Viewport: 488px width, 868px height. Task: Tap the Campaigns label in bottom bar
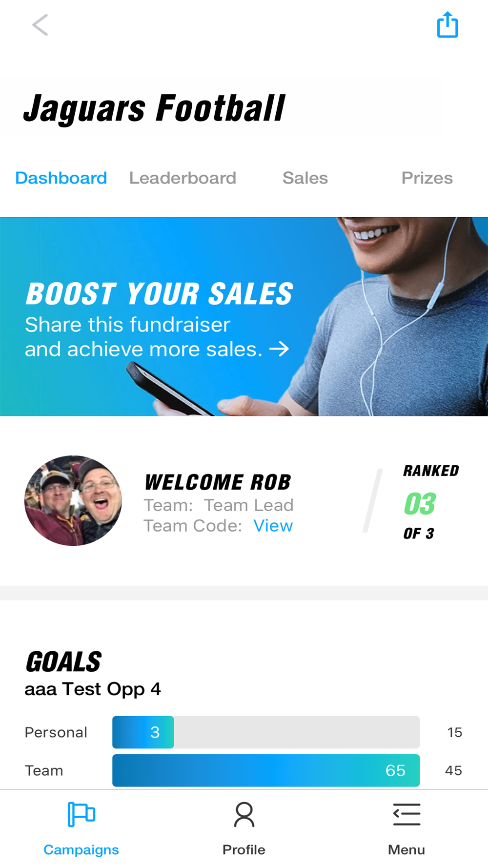(x=81, y=850)
